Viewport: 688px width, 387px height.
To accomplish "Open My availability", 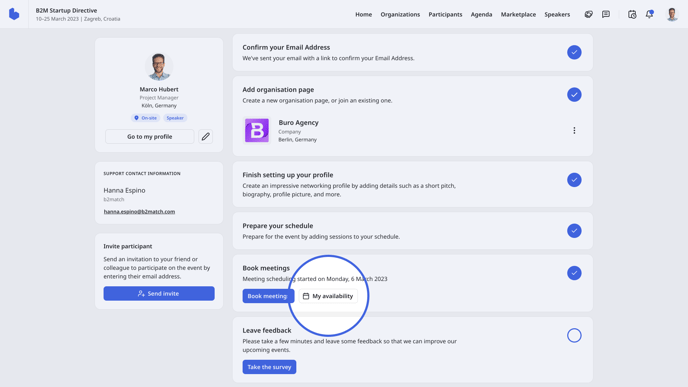I will 328,296.
